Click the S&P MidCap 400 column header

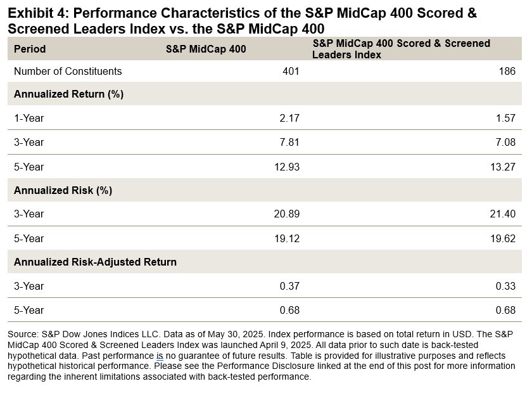coord(206,49)
